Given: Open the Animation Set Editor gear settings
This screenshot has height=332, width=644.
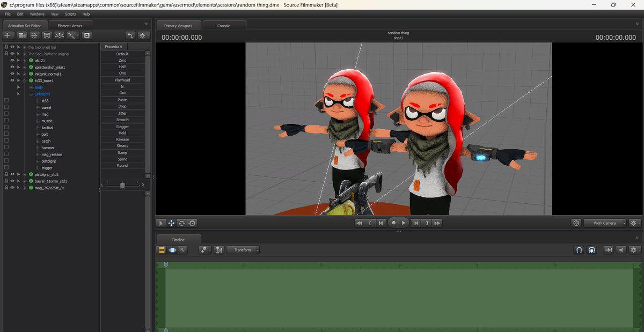Looking at the screenshot, I should click(x=144, y=35).
